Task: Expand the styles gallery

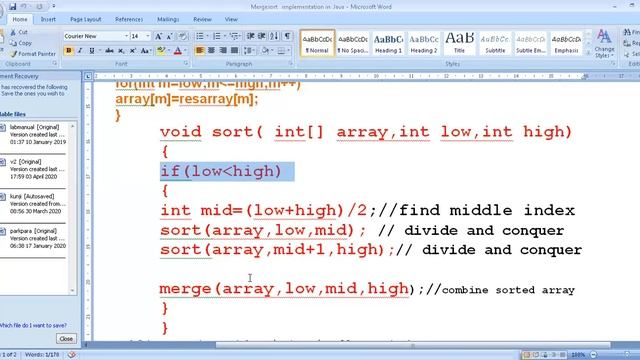Action: pos(588,53)
